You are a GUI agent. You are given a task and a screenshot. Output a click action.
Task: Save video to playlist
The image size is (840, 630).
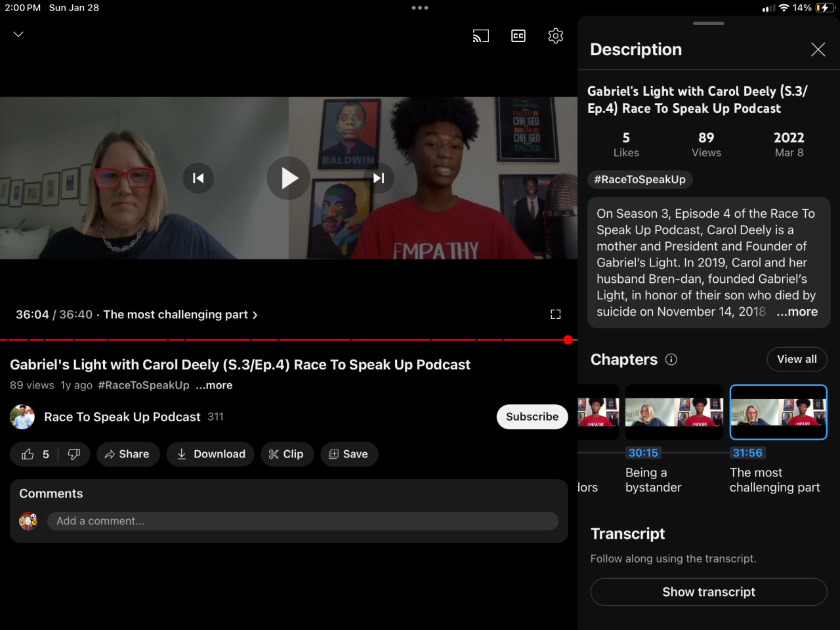(348, 454)
